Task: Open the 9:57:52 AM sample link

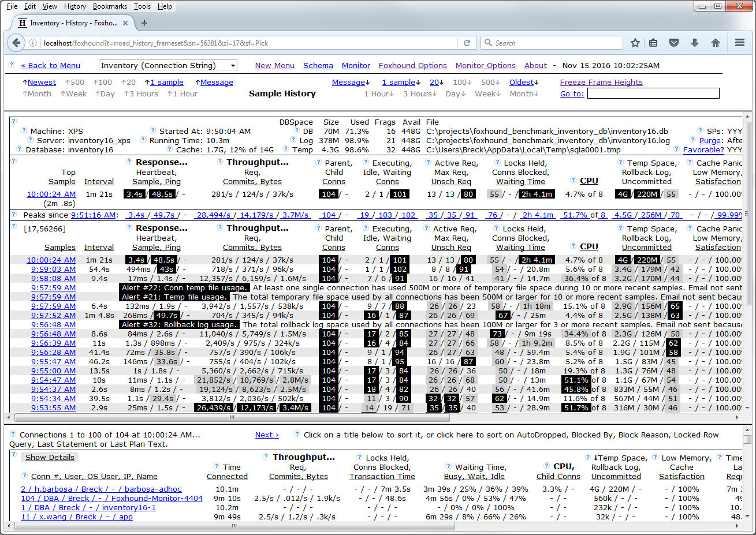Action: click(53, 316)
